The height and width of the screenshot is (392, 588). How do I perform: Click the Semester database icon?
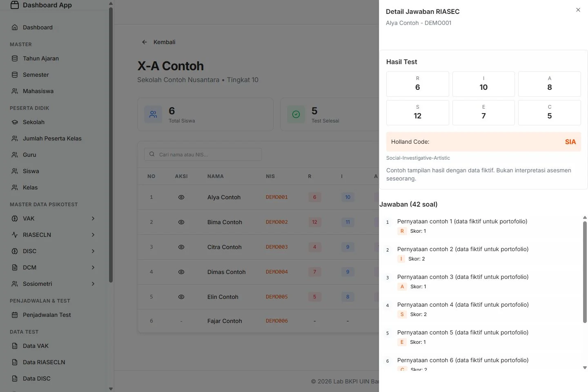point(15,75)
